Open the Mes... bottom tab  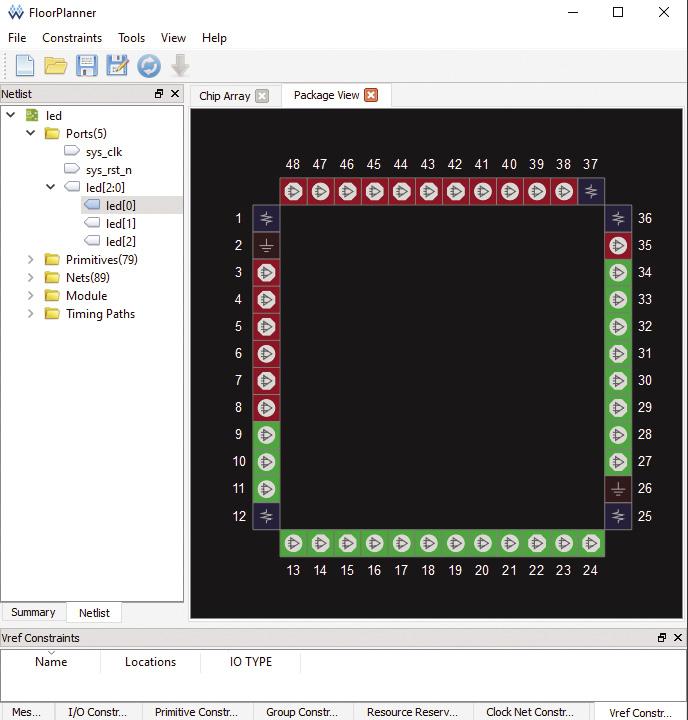(26, 712)
